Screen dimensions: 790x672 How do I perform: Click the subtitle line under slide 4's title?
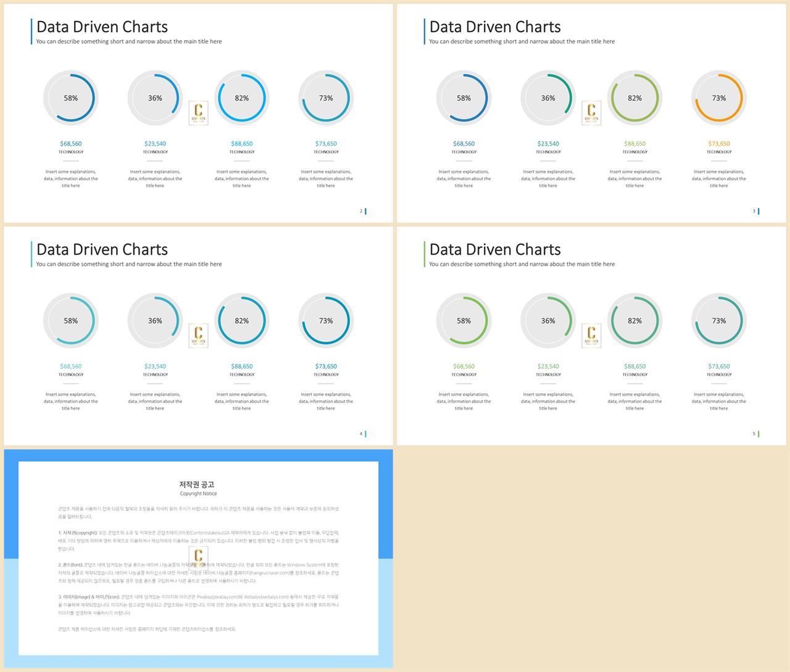pos(129,264)
